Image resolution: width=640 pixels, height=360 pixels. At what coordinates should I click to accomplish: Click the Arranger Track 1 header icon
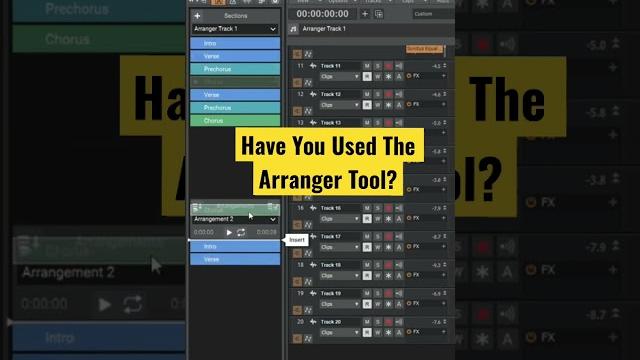coord(293,29)
